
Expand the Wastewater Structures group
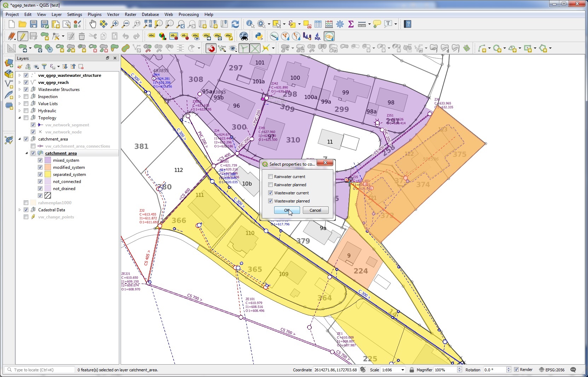pos(20,90)
